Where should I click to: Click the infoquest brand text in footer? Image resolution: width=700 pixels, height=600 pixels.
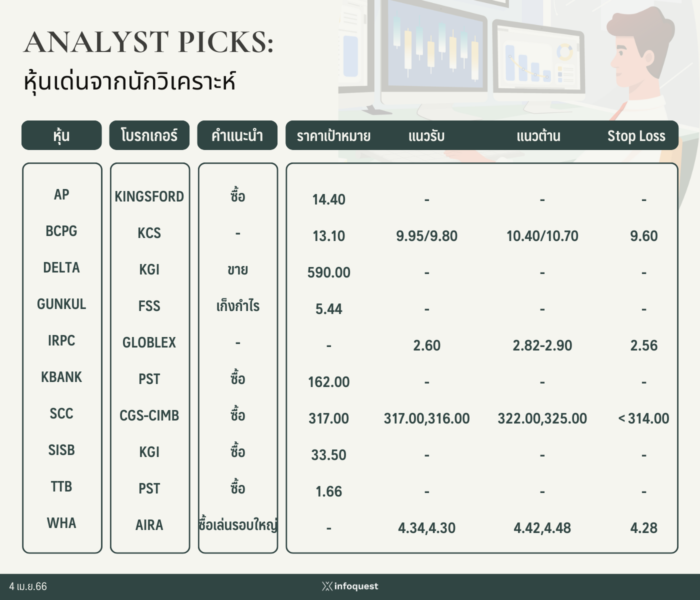pyautogui.click(x=356, y=586)
